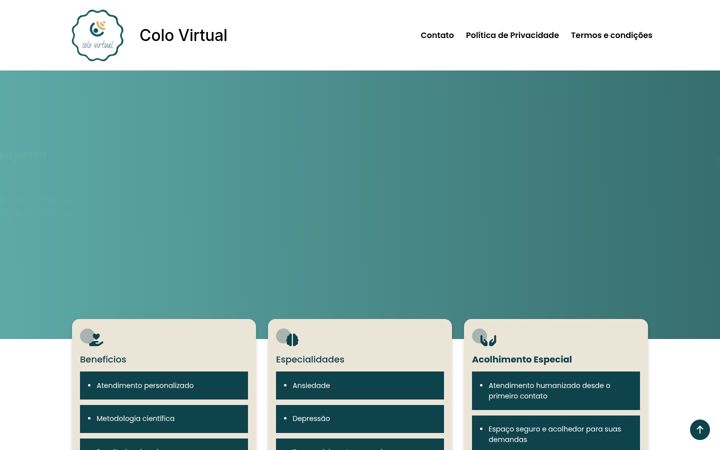720x450 pixels.
Task: Click the Atendimento personalizado item
Action: tap(164, 385)
